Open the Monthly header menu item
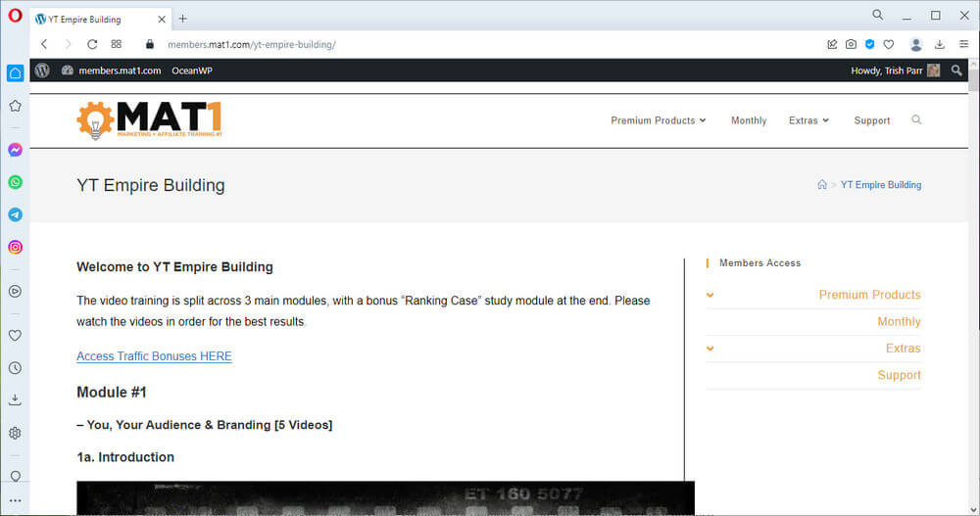The image size is (980, 516). tap(749, 120)
